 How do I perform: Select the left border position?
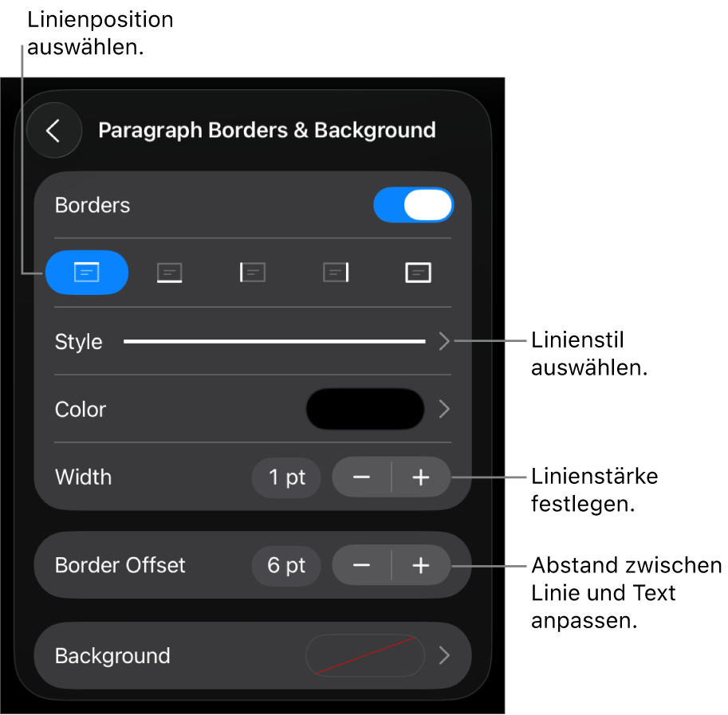tap(253, 273)
